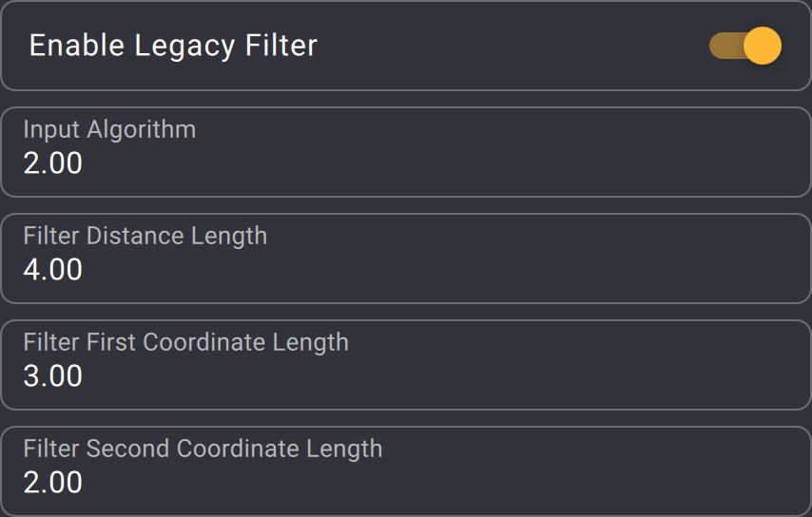
Task: Click the 4.00 distance length value
Action: [53, 270]
